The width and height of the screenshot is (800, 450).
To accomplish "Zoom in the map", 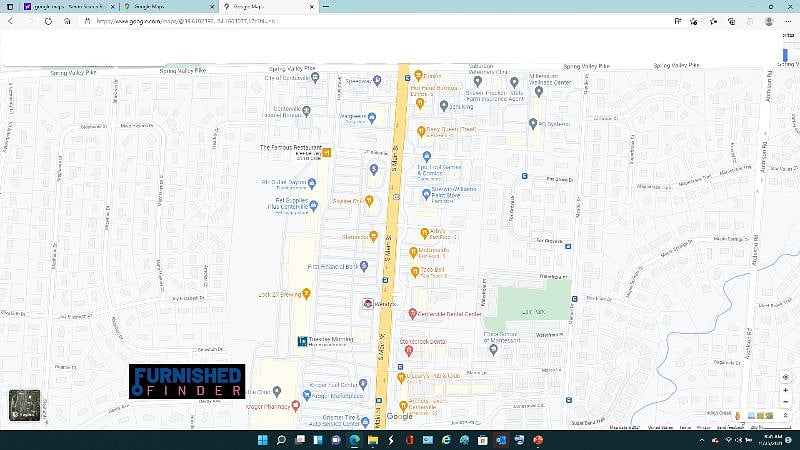I will click(785, 390).
